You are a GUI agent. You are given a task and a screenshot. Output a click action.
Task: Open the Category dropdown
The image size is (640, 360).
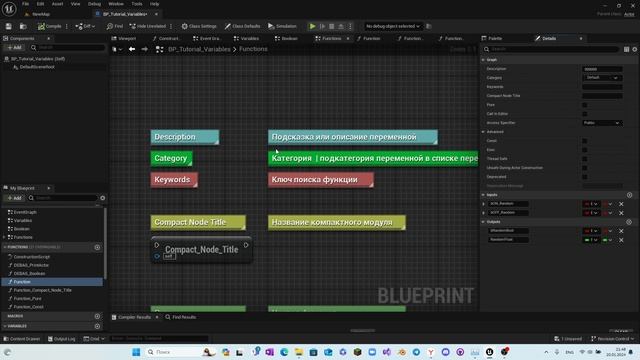[x=602, y=78]
